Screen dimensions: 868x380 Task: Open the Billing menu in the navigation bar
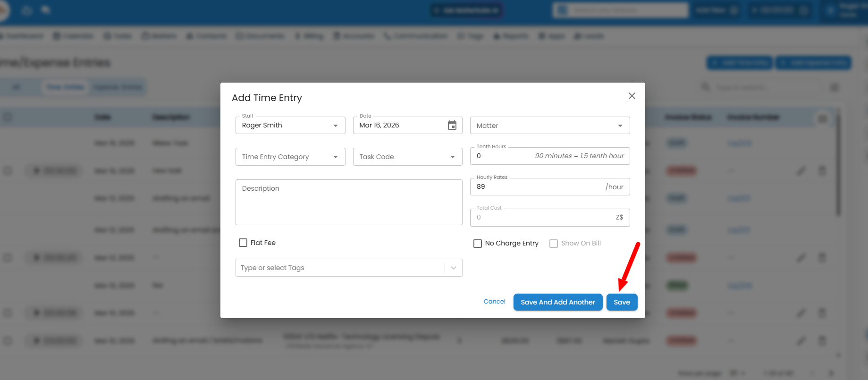point(310,36)
